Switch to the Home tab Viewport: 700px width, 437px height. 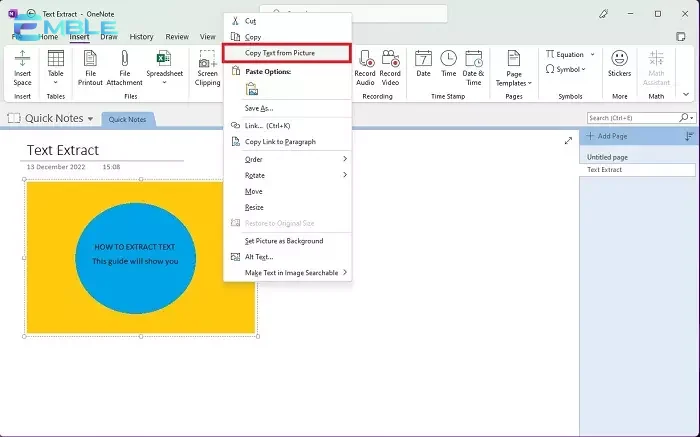tap(48, 37)
